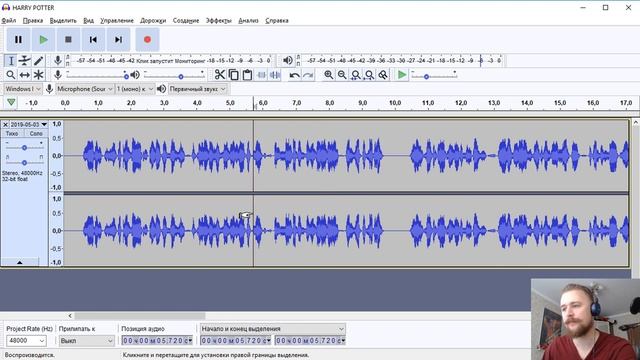Skip to end of the track

pyautogui.click(x=118, y=40)
